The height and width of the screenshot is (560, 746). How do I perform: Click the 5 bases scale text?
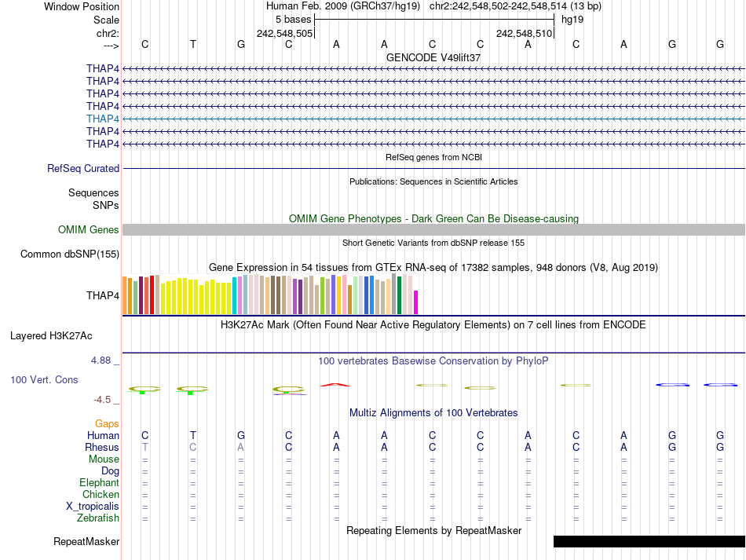(293, 20)
